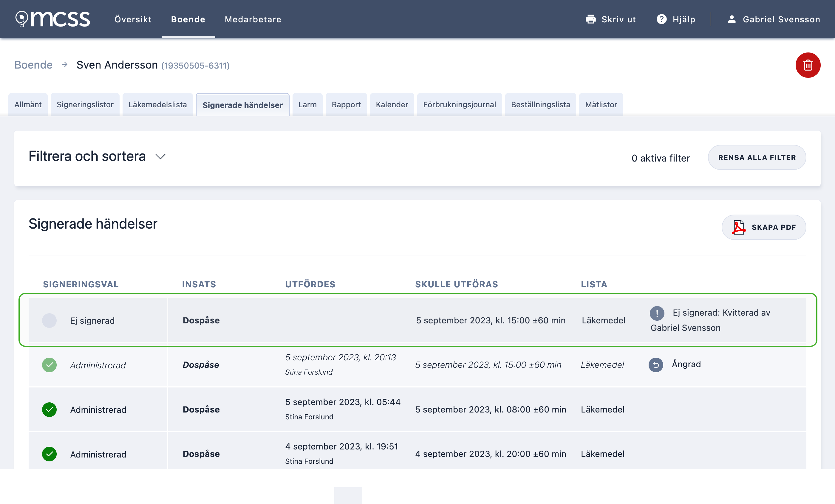835x504 pixels.
Task: Toggle the checkmark on the 19:51 Administrerad row
Action: click(x=50, y=454)
